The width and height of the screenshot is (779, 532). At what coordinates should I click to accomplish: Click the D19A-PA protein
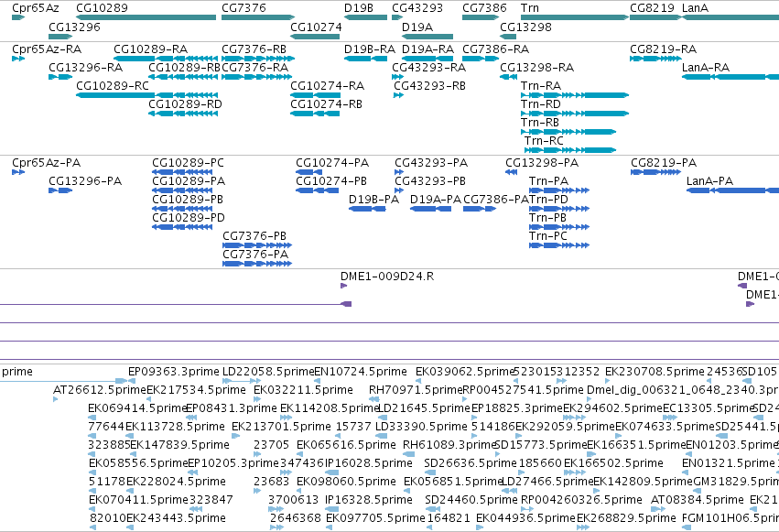pos(431,209)
